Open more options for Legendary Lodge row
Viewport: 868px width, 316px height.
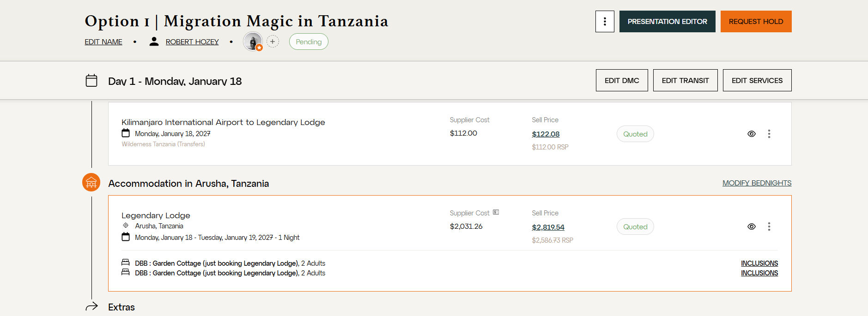[x=769, y=227]
